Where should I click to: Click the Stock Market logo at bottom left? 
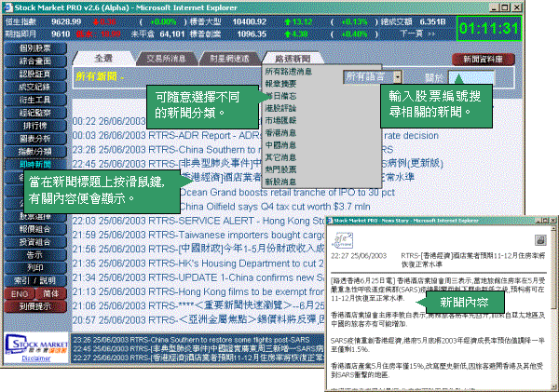point(36,345)
